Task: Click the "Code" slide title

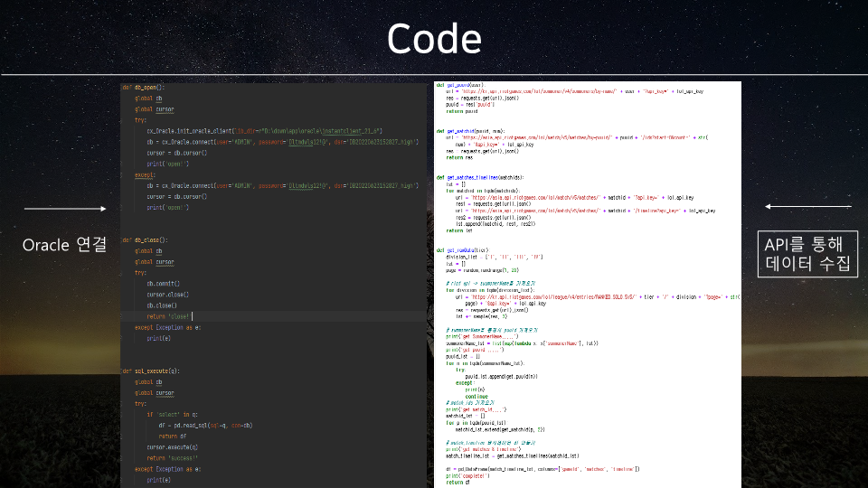Action: click(434, 39)
